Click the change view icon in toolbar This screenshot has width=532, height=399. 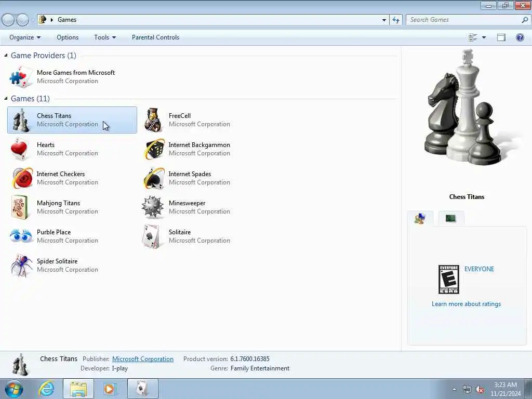click(x=473, y=37)
